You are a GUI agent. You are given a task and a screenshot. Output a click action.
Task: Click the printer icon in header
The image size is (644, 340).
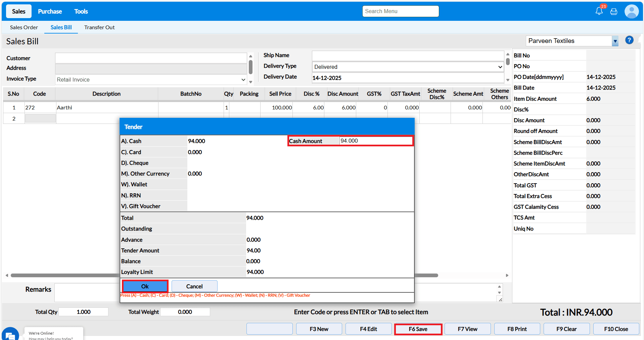[614, 12]
